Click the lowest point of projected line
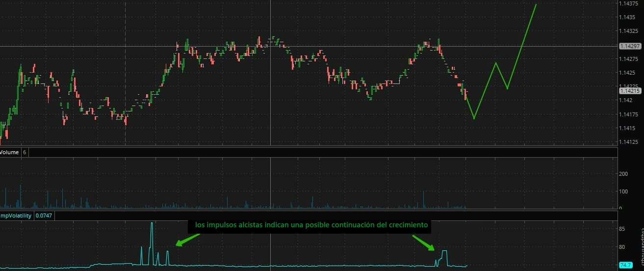Image resolution: width=644 pixels, height=271 pixels. click(x=474, y=118)
